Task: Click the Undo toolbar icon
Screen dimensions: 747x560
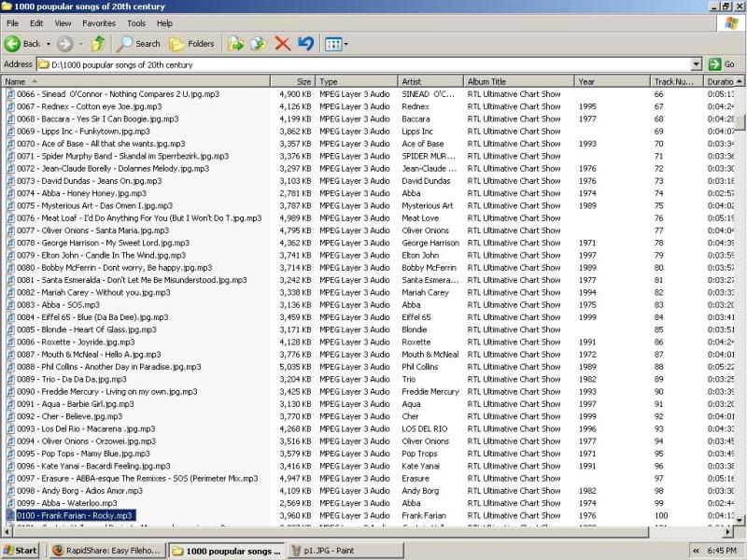Action: 305,44
